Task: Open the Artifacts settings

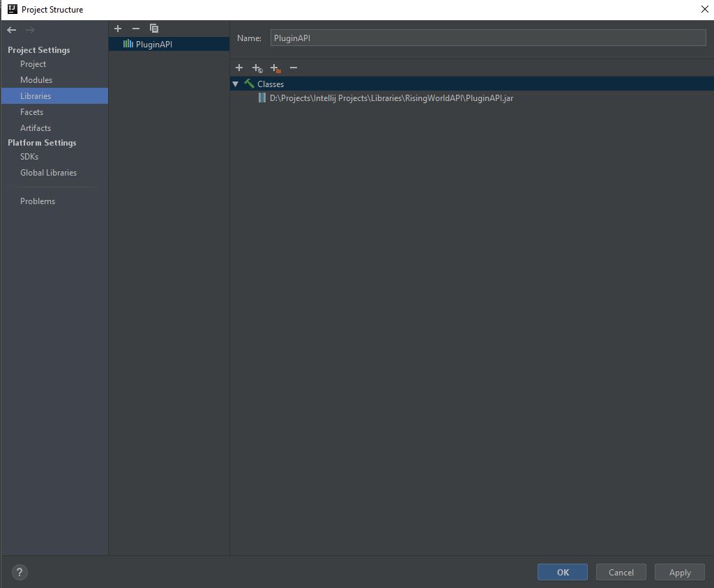Action: coord(36,128)
